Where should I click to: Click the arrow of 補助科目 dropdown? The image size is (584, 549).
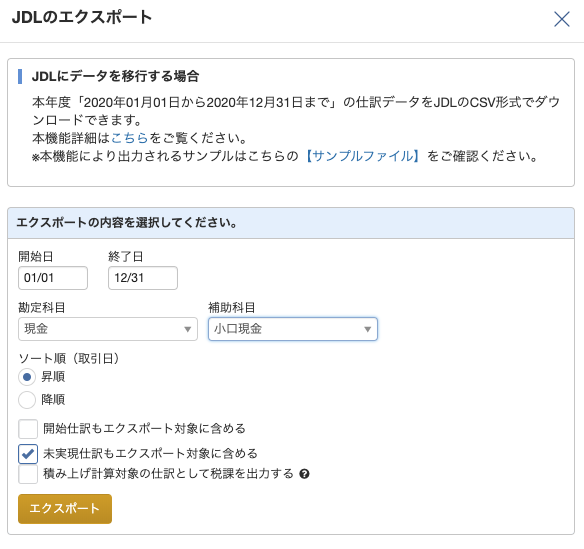[x=367, y=329]
